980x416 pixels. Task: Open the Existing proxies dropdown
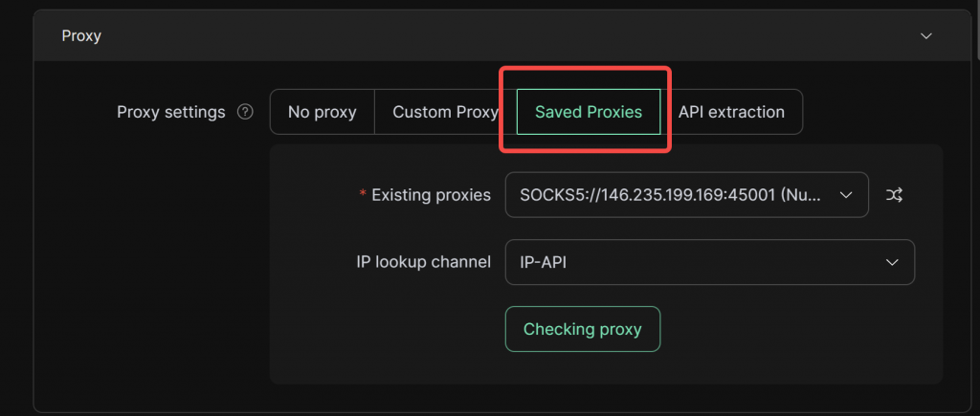click(x=686, y=195)
